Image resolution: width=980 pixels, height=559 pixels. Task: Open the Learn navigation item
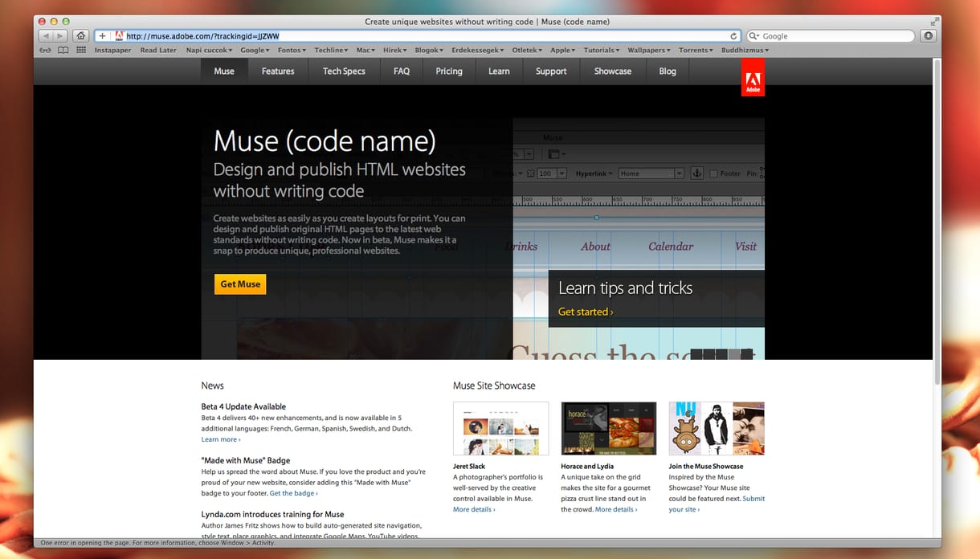[x=499, y=71]
